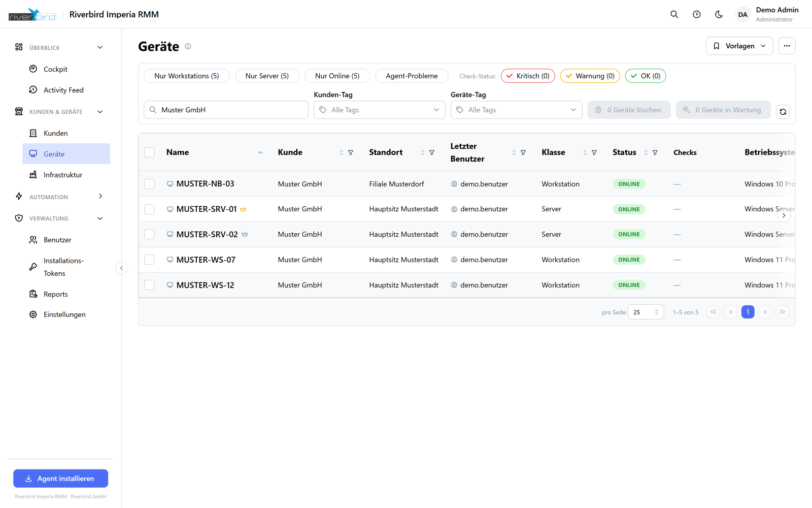Jump to last page arrow

(x=782, y=312)
